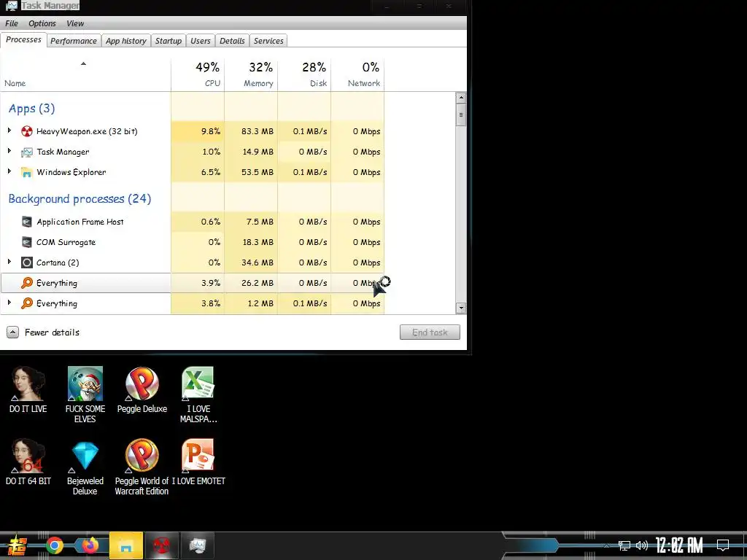The image size is (747, 560).
Task: Switch to the Performance tab
Action: click(x=74, y=41)
